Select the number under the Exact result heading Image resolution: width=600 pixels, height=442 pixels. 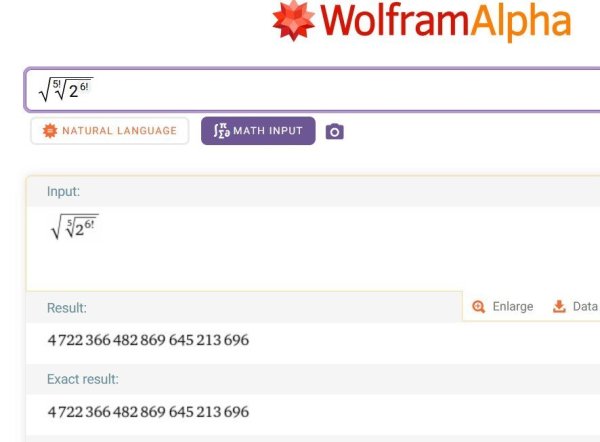pos(148,412)
